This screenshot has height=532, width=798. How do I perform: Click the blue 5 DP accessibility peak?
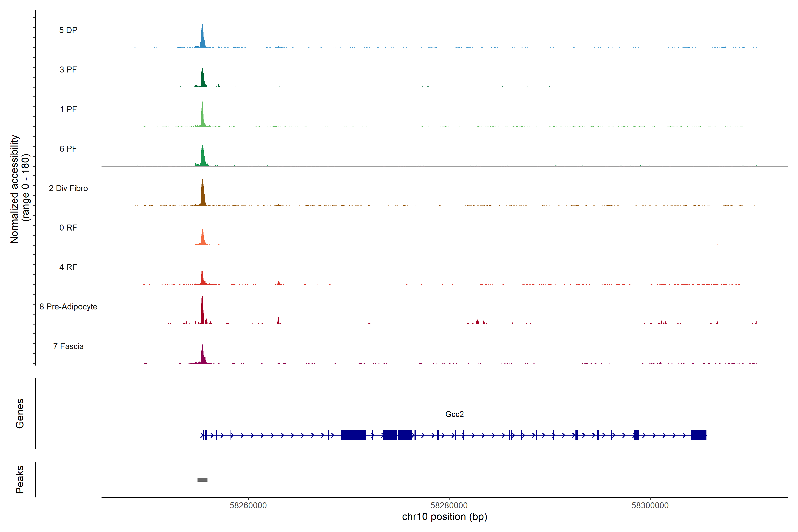tap(203, 39)
